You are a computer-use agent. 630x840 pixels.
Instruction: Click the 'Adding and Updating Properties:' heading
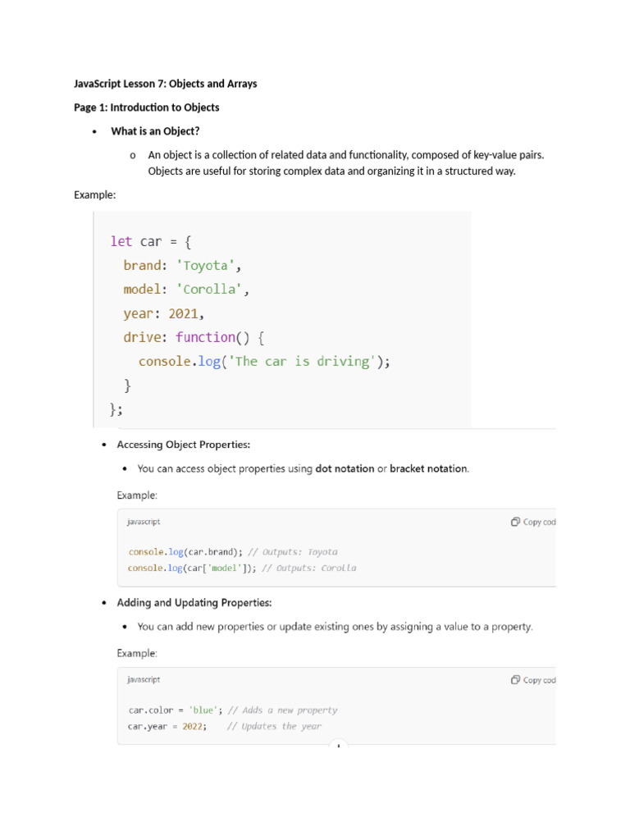[194, 603]
